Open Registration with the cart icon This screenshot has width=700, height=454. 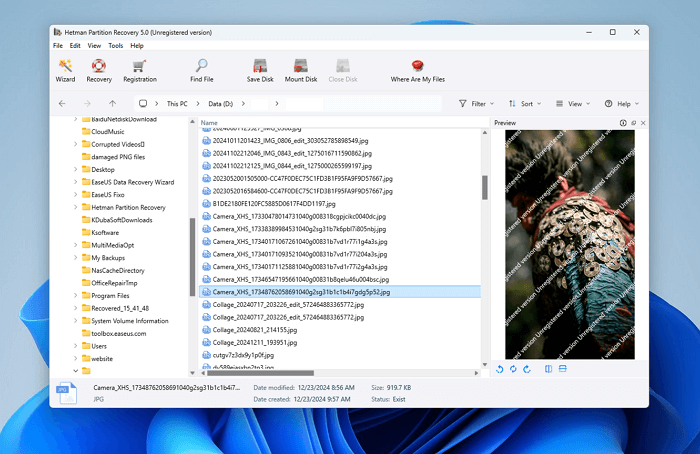[139, 69]
